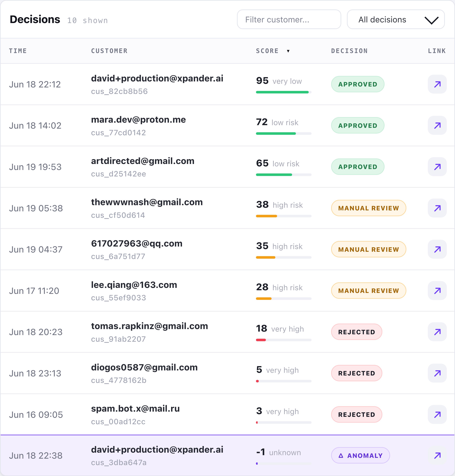Select customer ID cus_00ad12cc
The height and width of the screenshot is (476, 455).
tap(118, 422)
